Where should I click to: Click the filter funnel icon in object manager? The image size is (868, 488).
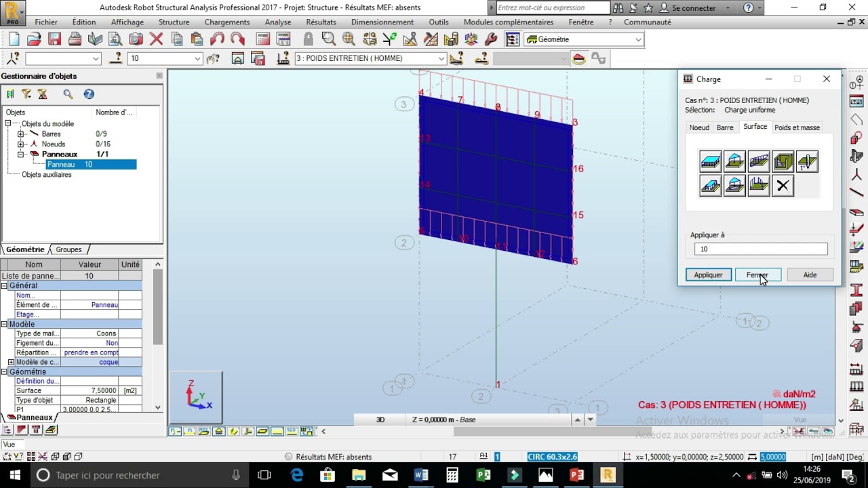[x=26, y=94]
